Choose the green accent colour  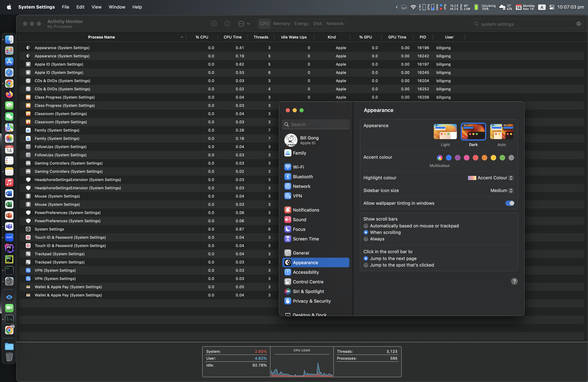point(502,158)
